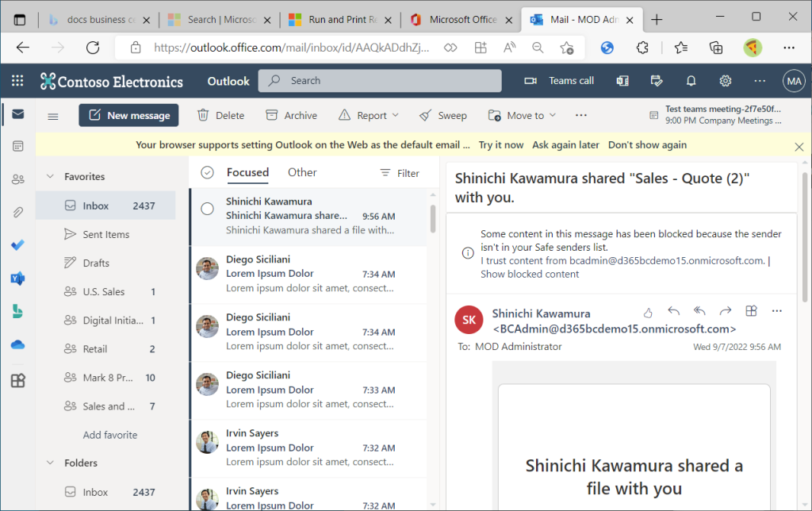The height and width of the screenshot is (511, 812).
Task: Click 'Don't show again' in banner
Action: tap(647, 145)
